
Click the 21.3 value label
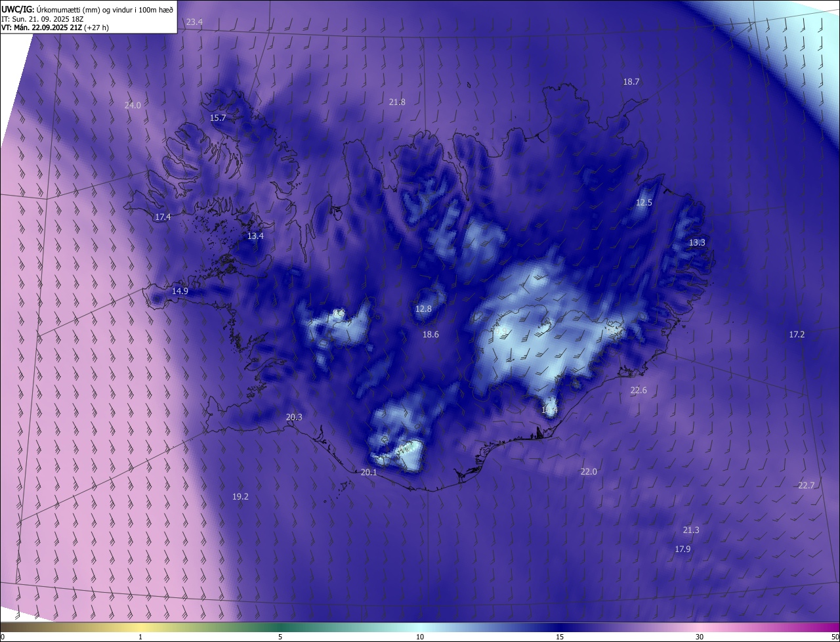point(691,530)
